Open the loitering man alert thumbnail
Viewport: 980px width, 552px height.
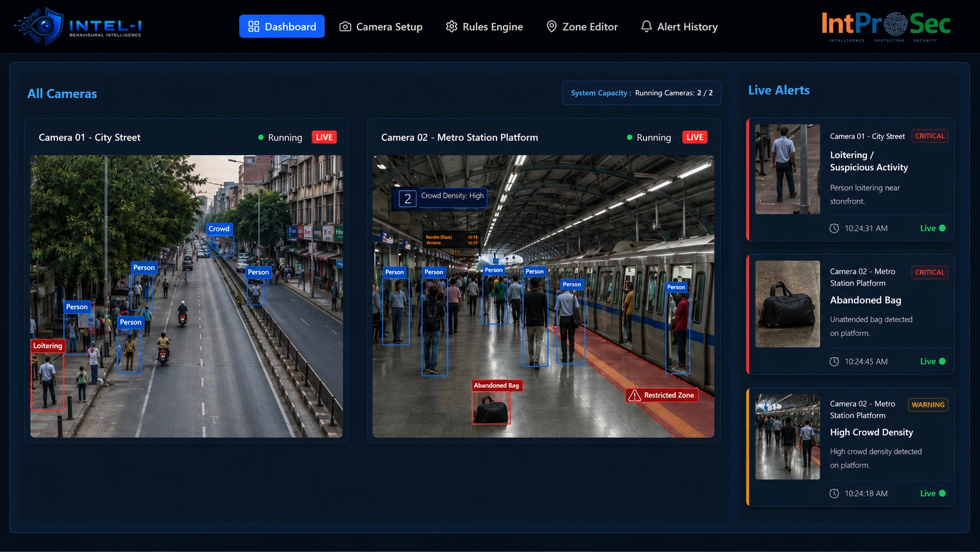[x=788, y=169]
